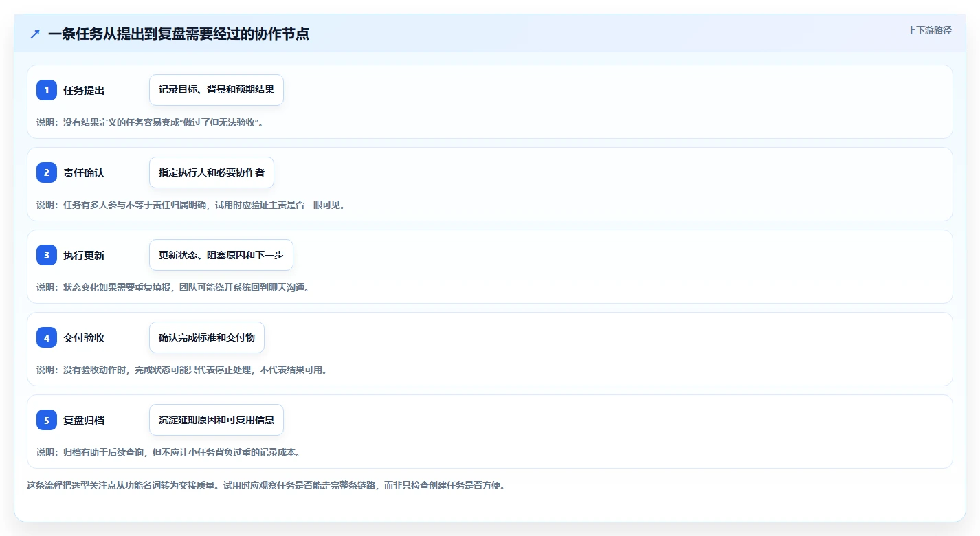This screenshot has width=980, height=536.
Task: Click the 任务提出 step title
Action: (x=84, y=90)
